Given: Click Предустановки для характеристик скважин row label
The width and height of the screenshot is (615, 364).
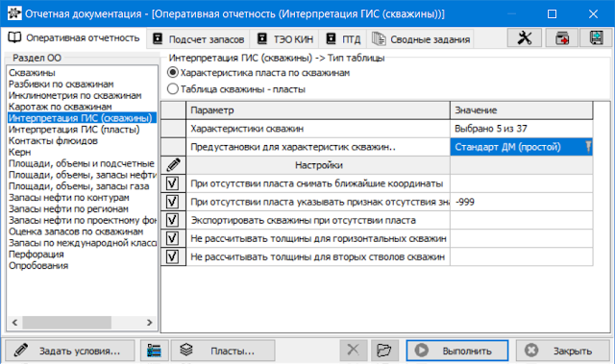Looking at the screenshot, I should coord(293,147).
